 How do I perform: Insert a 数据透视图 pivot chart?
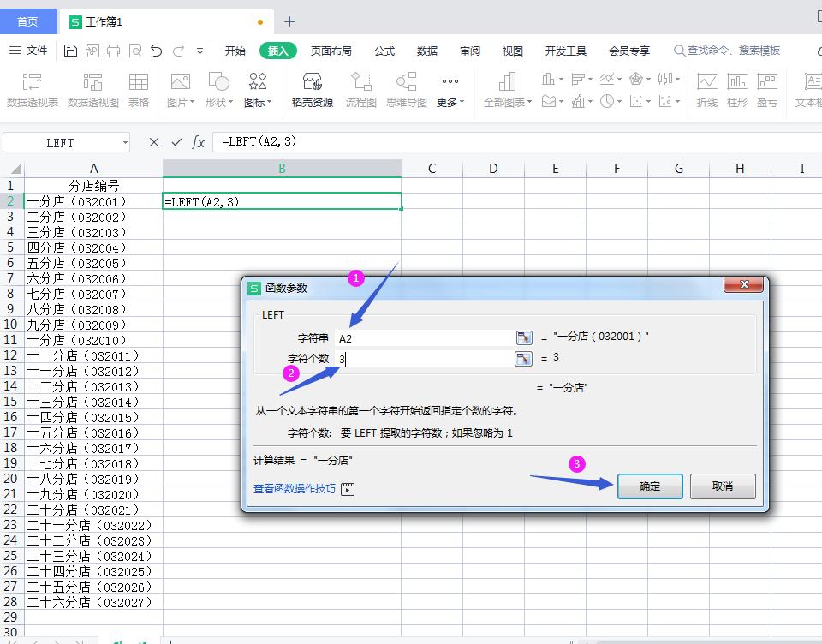point(92,90)
